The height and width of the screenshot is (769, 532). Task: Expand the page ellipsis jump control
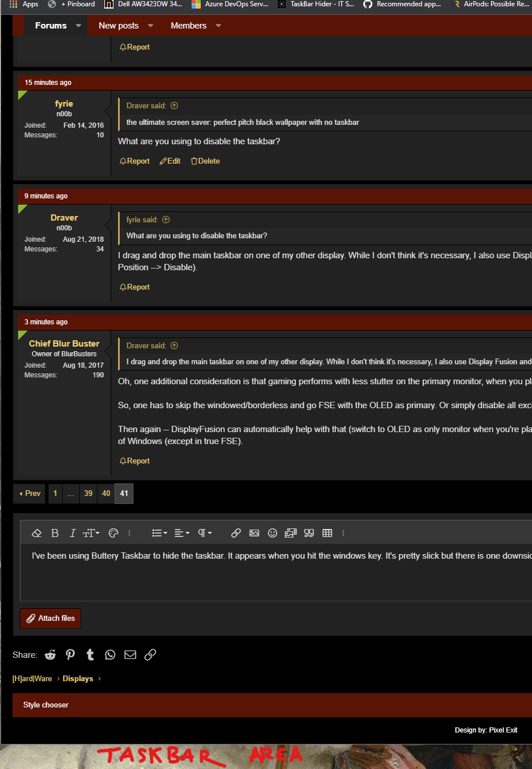[x=70, y=494]
